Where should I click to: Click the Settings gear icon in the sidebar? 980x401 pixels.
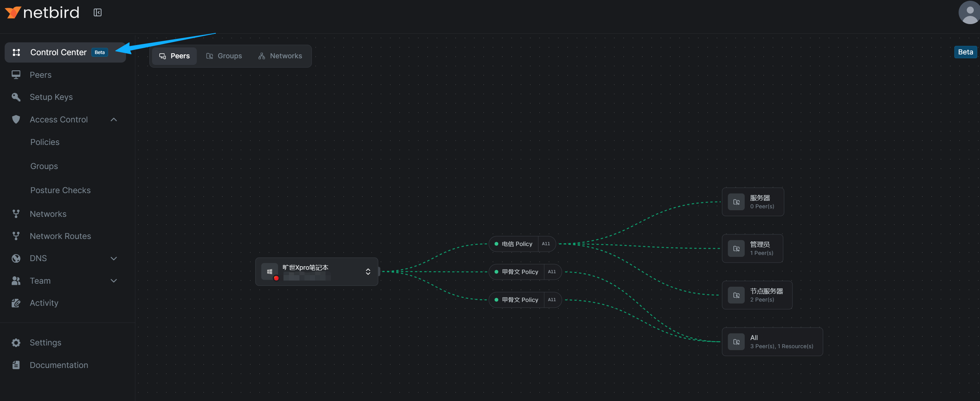click(16, 343)
